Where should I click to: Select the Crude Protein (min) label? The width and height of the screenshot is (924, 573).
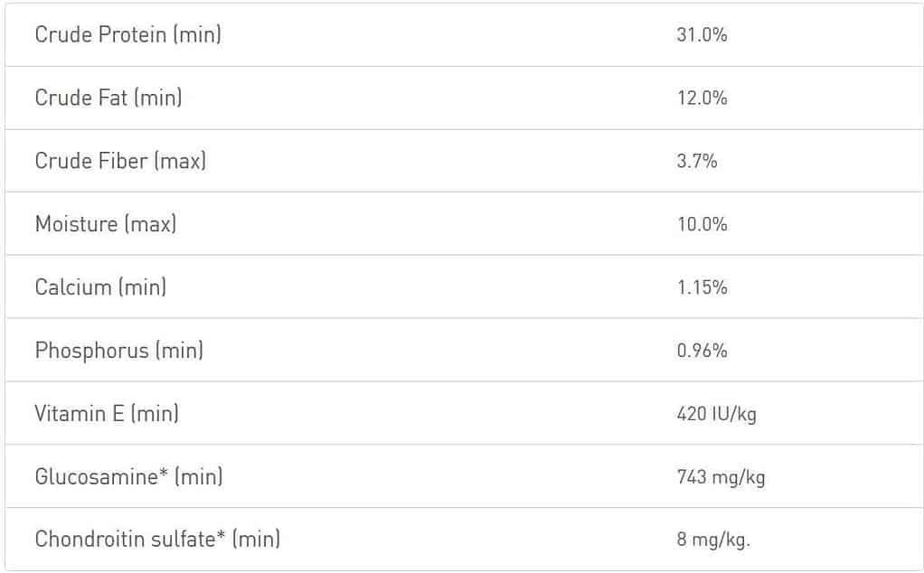pos(127,34)
